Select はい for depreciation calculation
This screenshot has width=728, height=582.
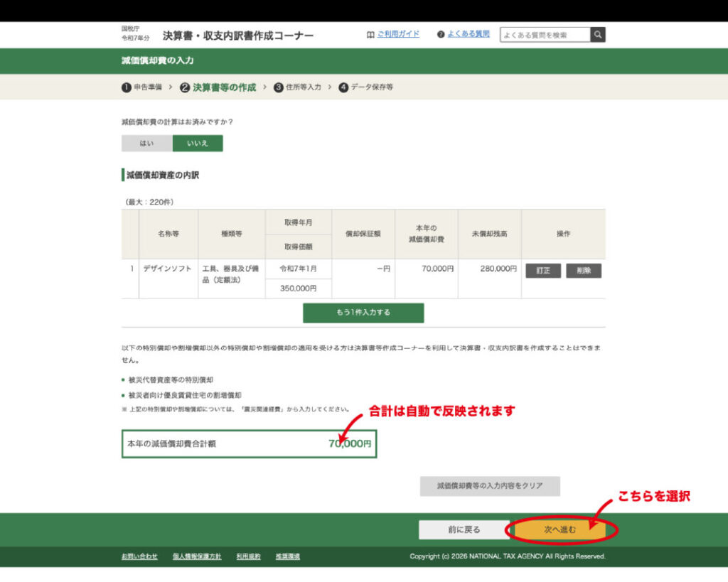146,144
